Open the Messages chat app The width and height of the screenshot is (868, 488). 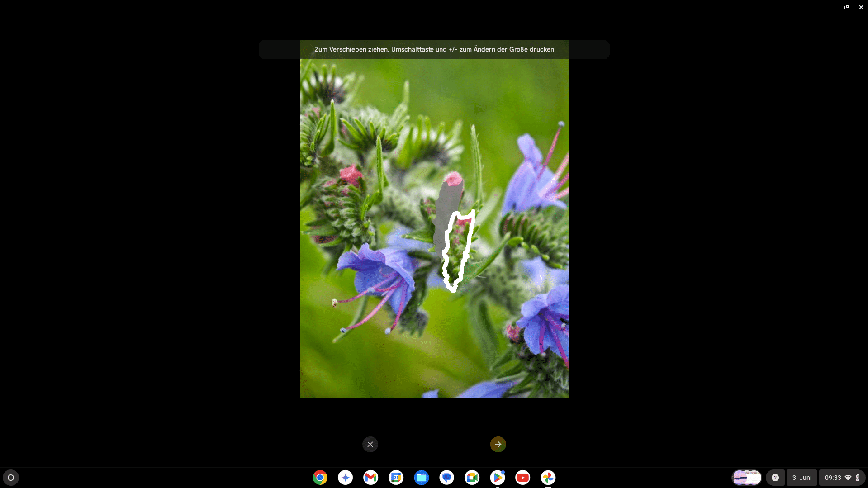click(446, 478)
